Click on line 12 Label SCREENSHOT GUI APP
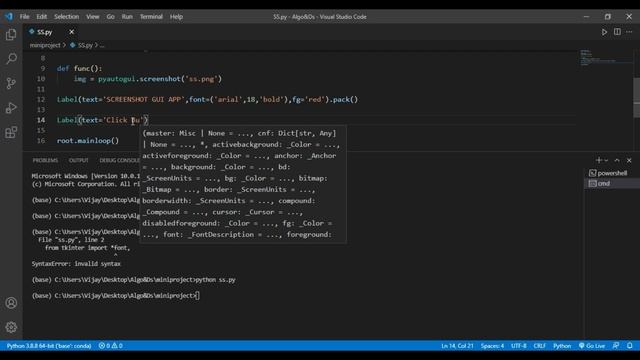The width and height of the screenshot is (640, 360). point(207,100)
